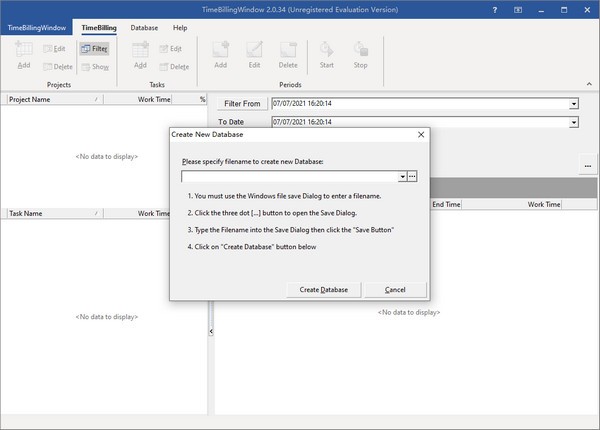Open the database filename dropdown arrow
The height and width of the screenshot is (430, 600).
[401, 176]
